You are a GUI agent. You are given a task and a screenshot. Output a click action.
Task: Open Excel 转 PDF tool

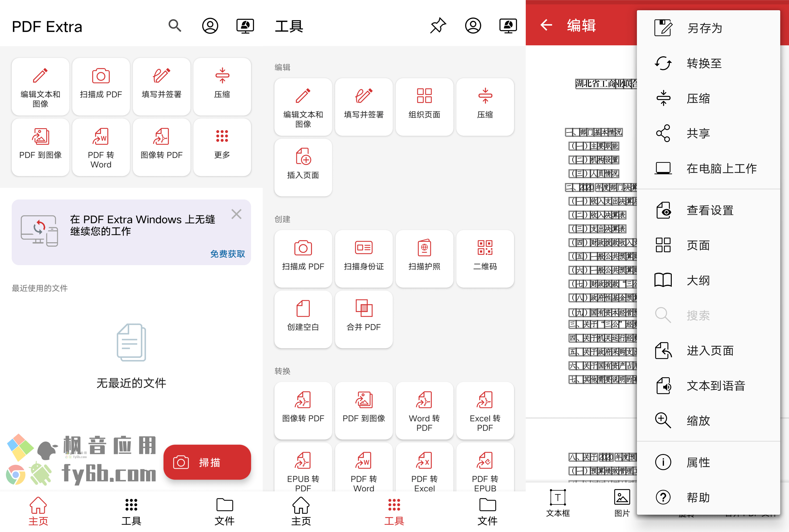(x=485, y=411)
